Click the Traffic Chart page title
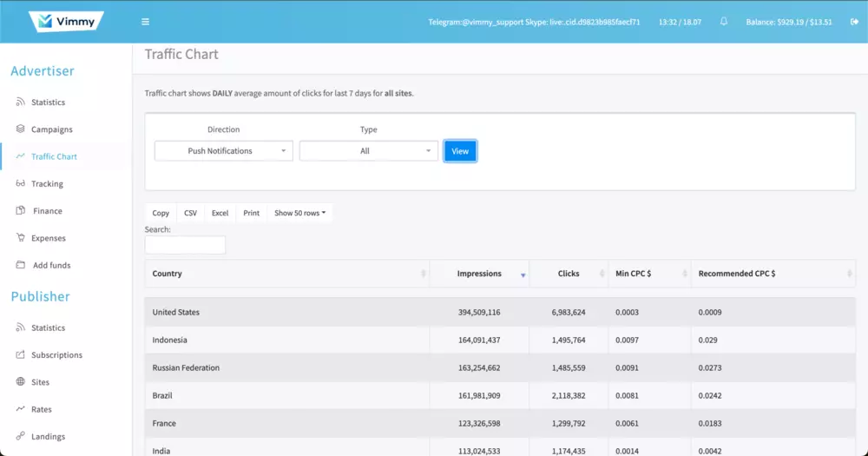868x456 pixels. coord(181,54)
